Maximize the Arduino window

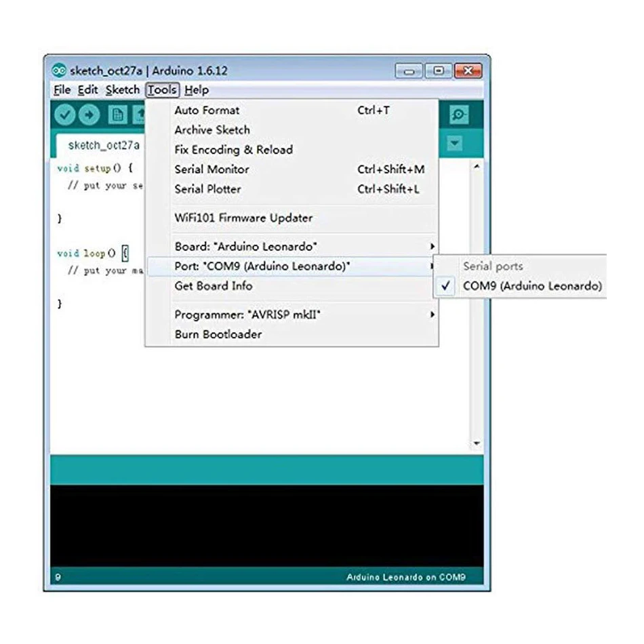coord(438,71)
